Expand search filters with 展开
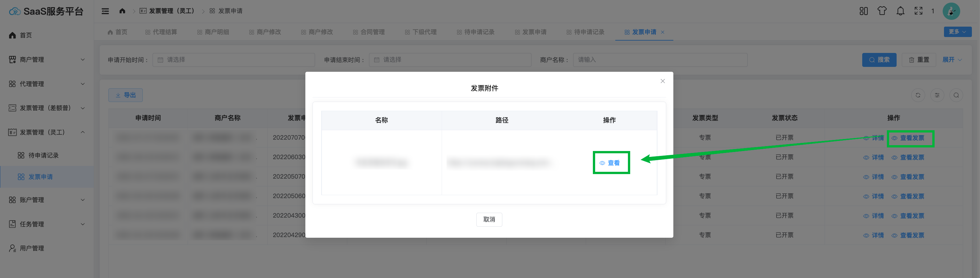 pyautogui.click(x=952, y=60)
